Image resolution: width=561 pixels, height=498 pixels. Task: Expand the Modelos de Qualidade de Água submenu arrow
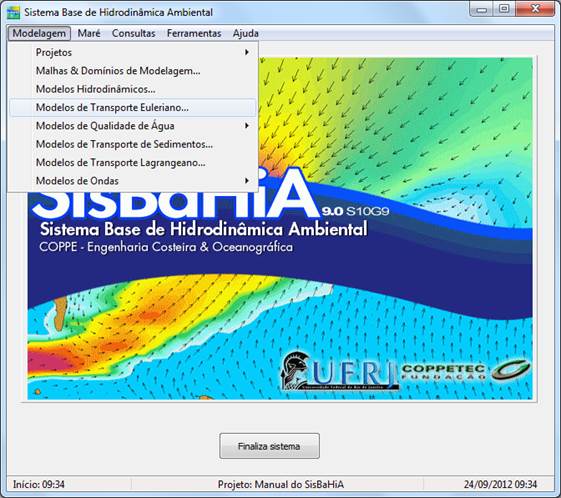pyautogui.click(x=247, y=126)
